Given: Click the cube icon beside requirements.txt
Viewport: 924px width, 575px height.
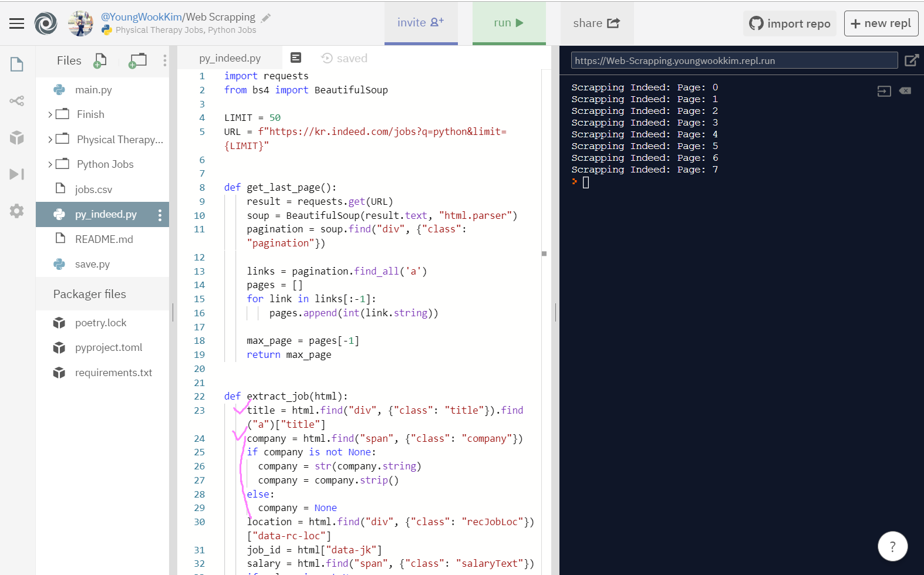Looking at the screenshot, I should pyautogui.click(x=59, y=373).
